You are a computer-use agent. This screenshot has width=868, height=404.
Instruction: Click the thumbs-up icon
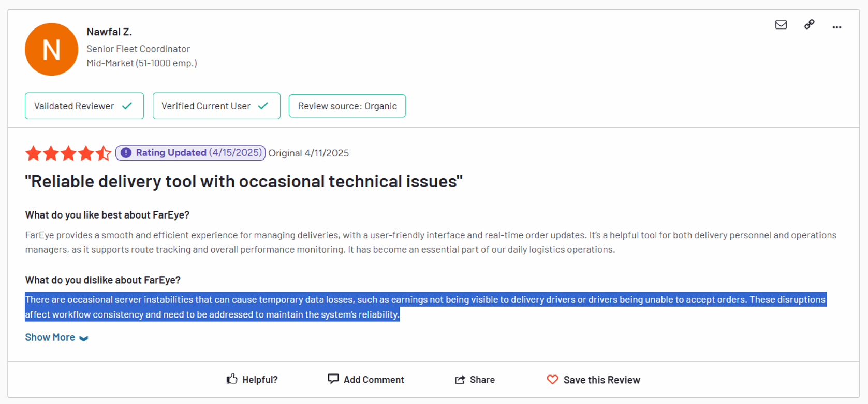(232, 379)
